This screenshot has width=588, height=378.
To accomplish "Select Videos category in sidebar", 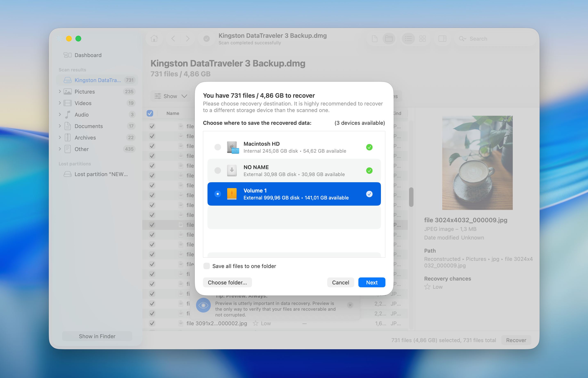I will 97,103.
